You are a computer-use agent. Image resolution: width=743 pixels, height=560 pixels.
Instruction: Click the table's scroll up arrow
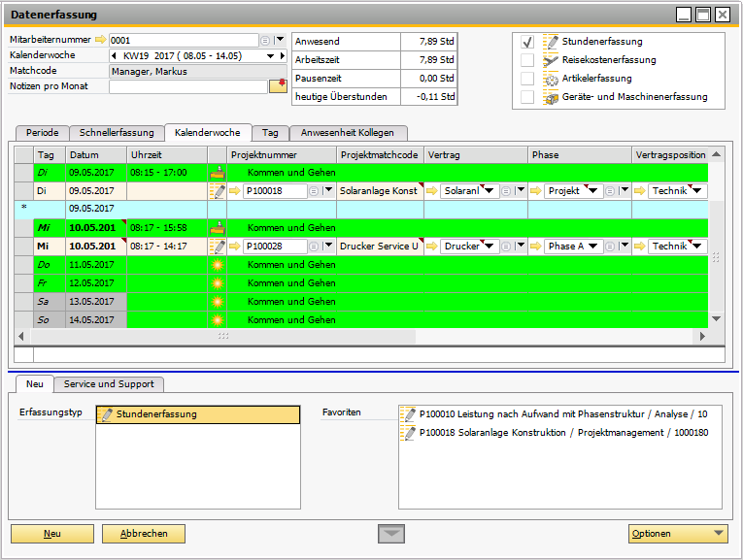tap(717, 154)
